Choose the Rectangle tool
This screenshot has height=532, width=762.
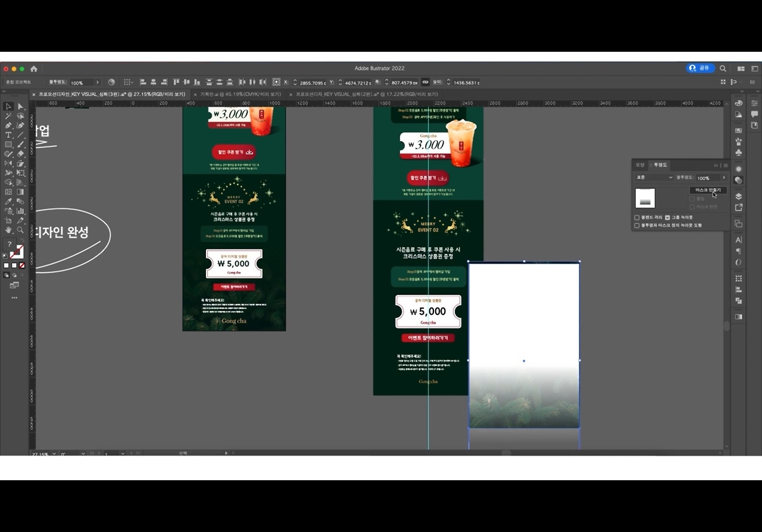point(9,145)
